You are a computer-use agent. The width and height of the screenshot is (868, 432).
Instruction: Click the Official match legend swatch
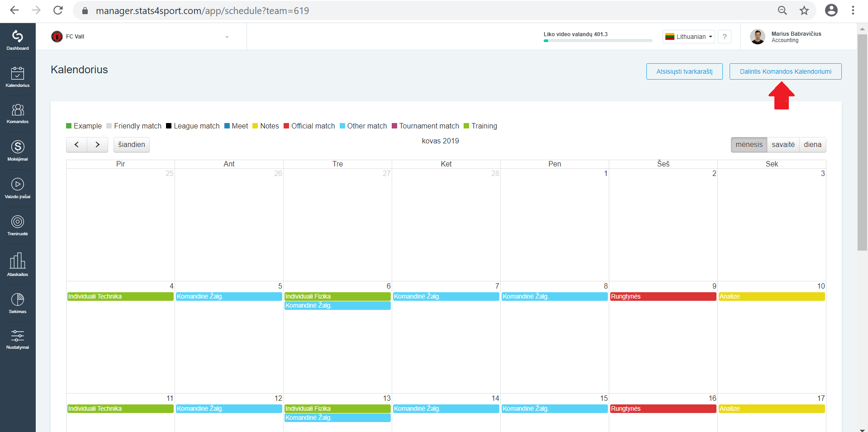click(x=286, y=126)
